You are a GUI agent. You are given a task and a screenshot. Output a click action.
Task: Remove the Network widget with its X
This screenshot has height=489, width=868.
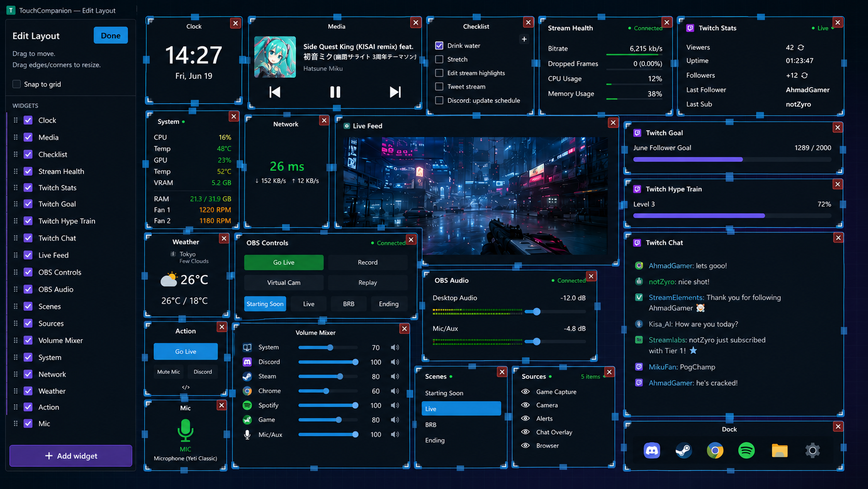pyautogui.click(x=324, y=121)
